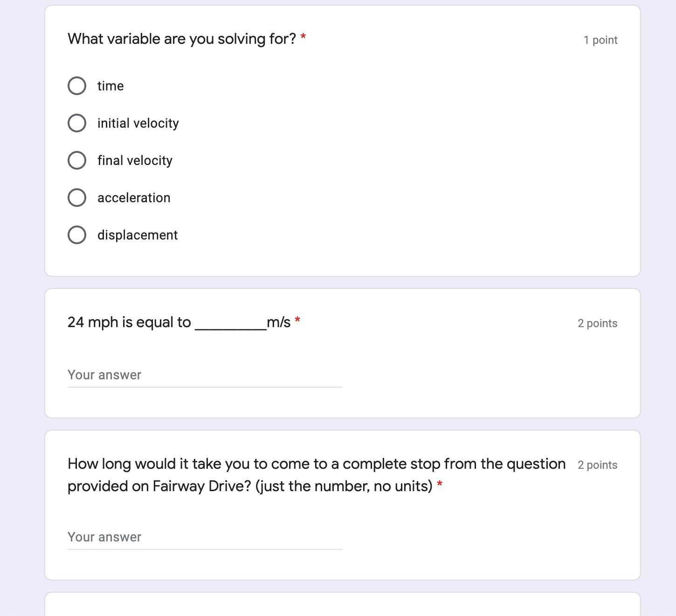Pick the "final velocity" radio option
Screen dimensions: 676x616
pos(77,160)
